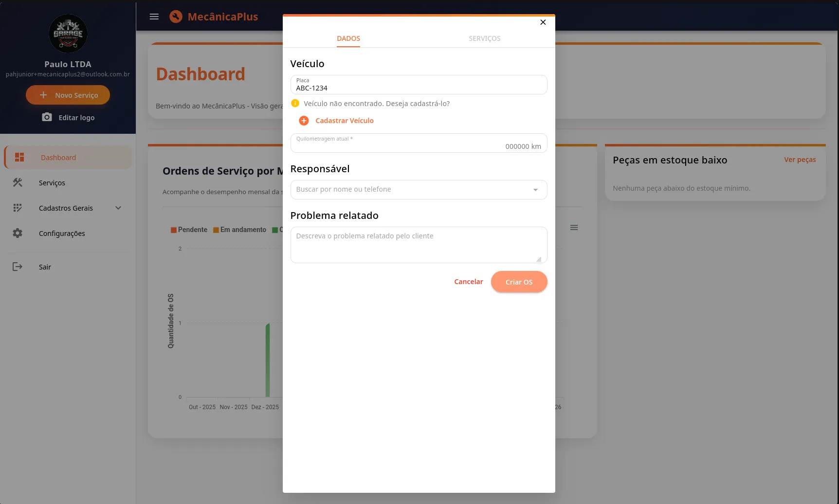Screen dimensions: 839x504
Task: Click the Novo Serviço button
Action: [x=68, y=95]
